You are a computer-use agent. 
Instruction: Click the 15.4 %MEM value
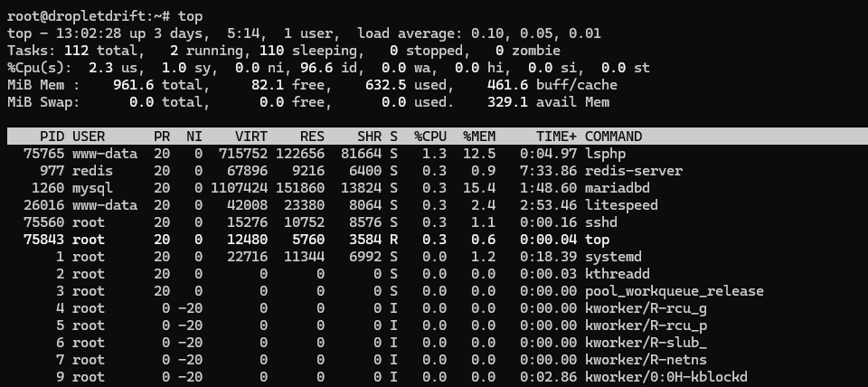tap(479, 188)
